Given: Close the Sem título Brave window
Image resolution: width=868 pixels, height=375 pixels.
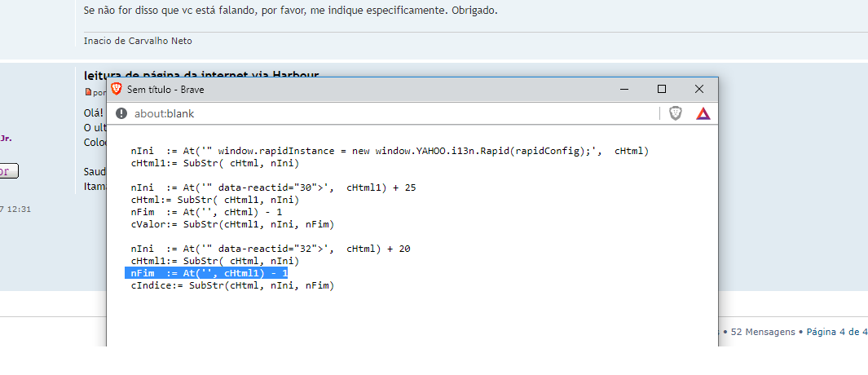Looking at the screenshot, I should pos(699,89).
